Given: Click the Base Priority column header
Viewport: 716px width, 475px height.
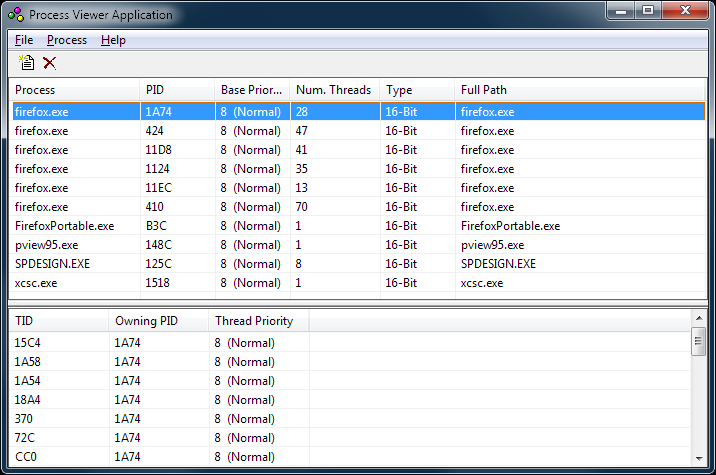Looking at the screenshot, I should tap(252, 90).
